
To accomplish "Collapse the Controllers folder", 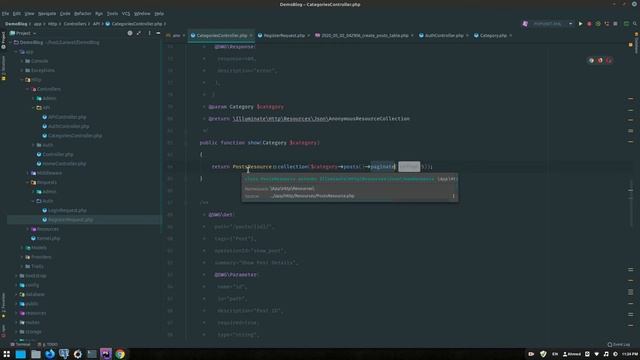I will click(x=28, y=89).
